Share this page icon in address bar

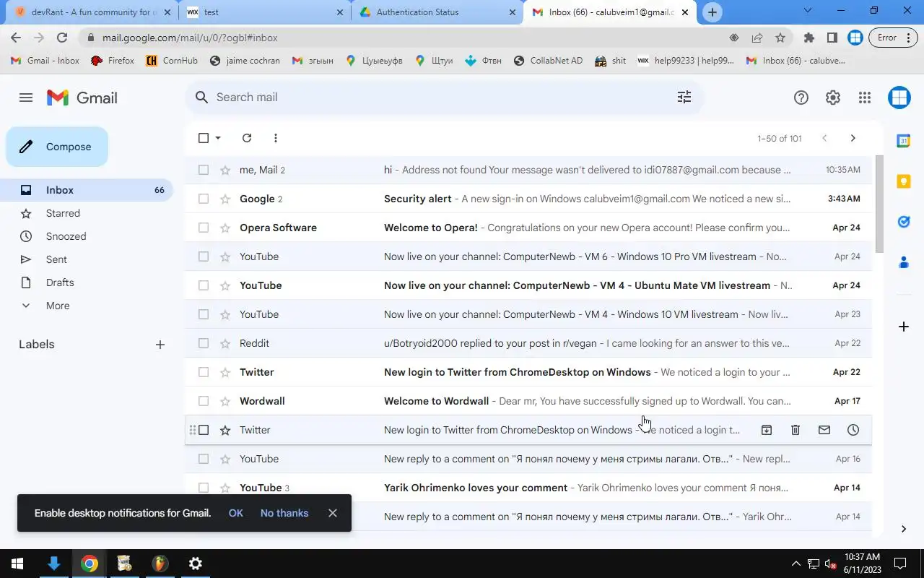point(757,38)
